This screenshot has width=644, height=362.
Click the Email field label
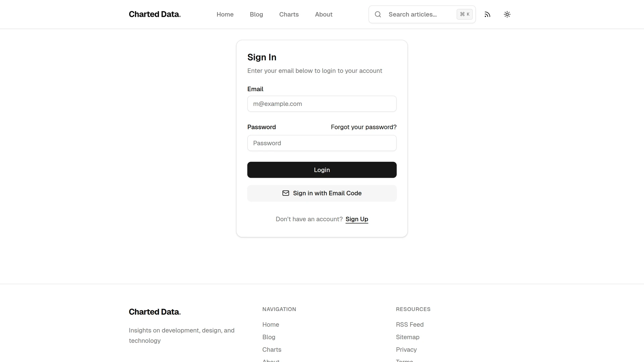point(255,89)
